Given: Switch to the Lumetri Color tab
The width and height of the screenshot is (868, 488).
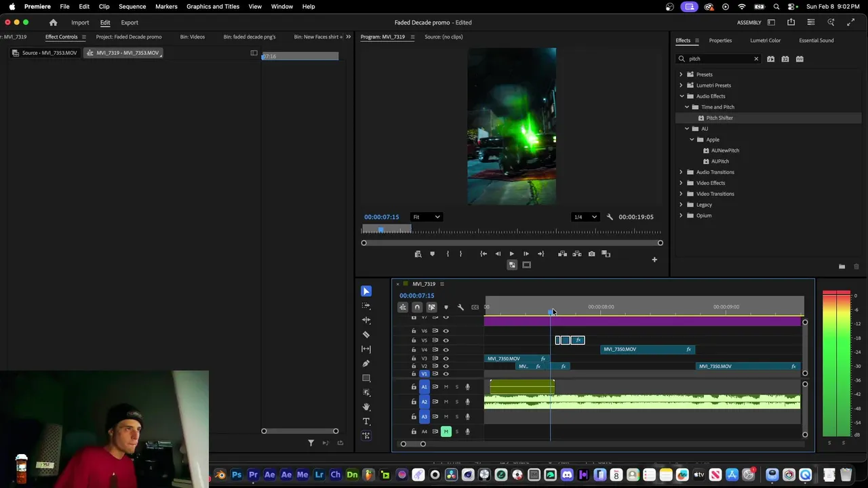Looking at the screenshot, I should (765, 40).
